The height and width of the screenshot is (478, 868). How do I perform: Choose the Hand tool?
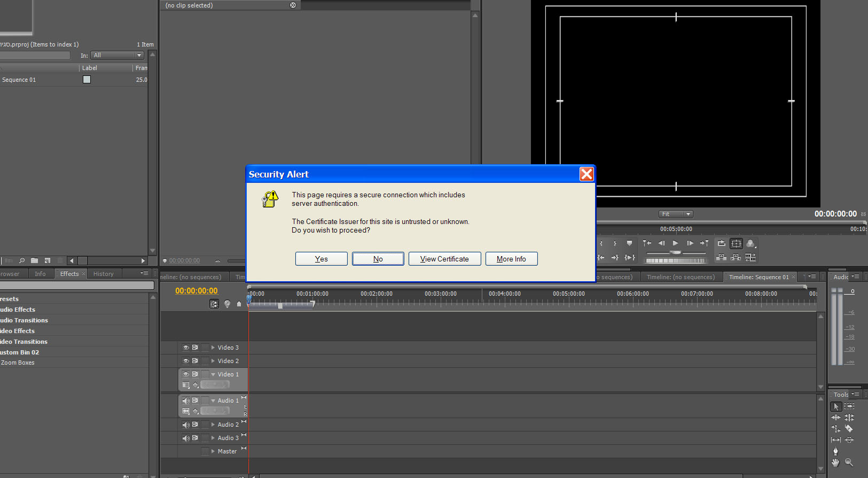tap(836, 462)
